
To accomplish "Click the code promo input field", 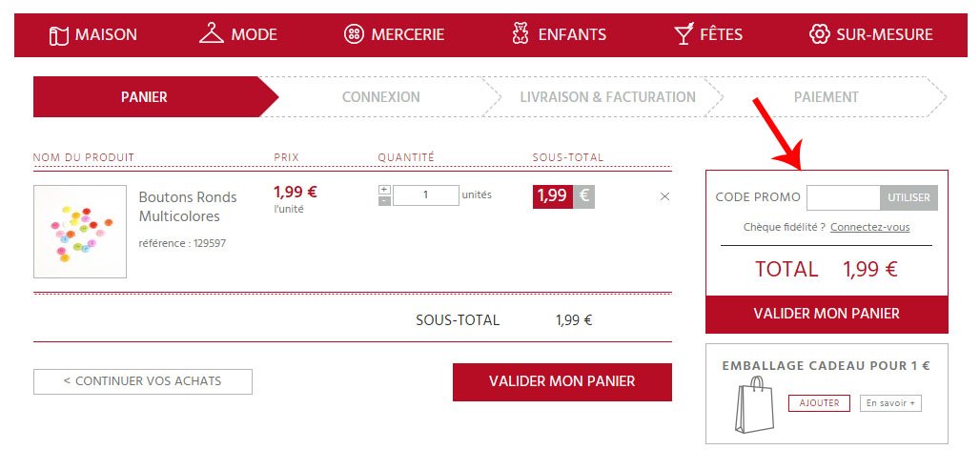I will [x=843, y=197].
